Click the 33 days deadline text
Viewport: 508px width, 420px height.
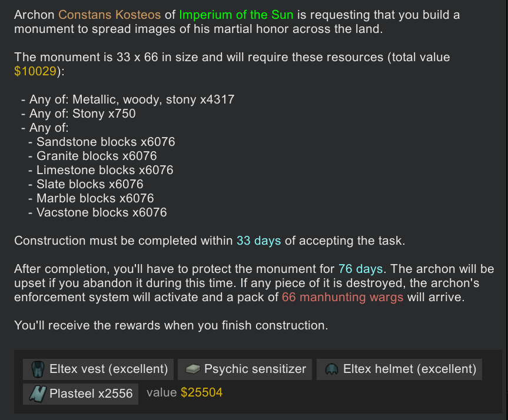click(258, 241)
